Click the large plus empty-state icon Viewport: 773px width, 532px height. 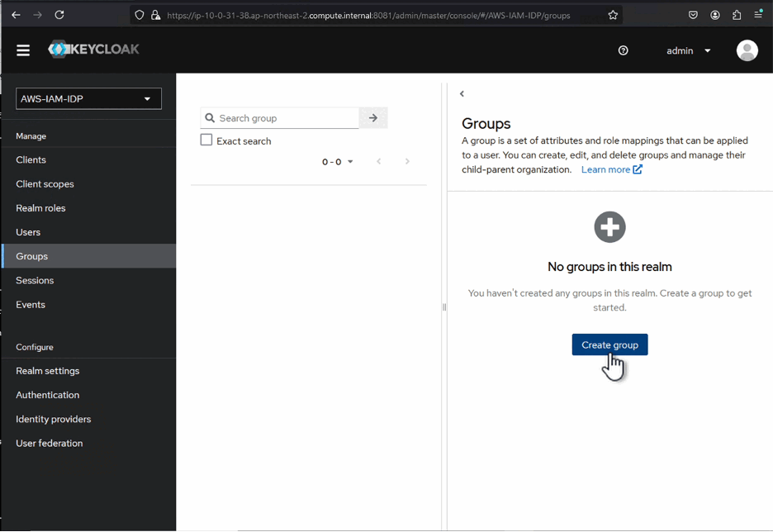tap(609, 227)
